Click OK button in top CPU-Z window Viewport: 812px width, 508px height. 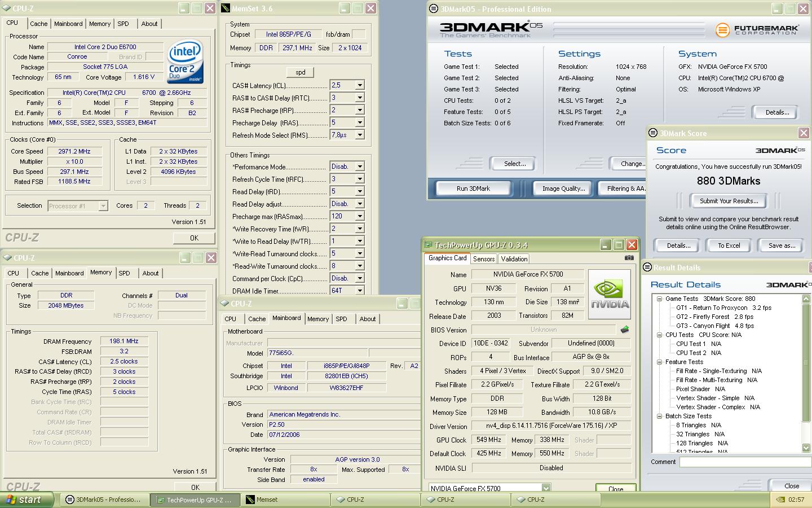click(x=194, y=238)
